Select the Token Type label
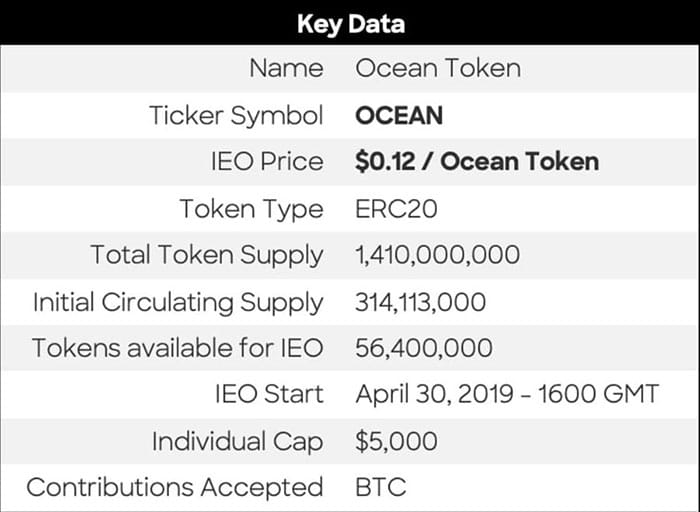700x512 pixels. (251, 209)
